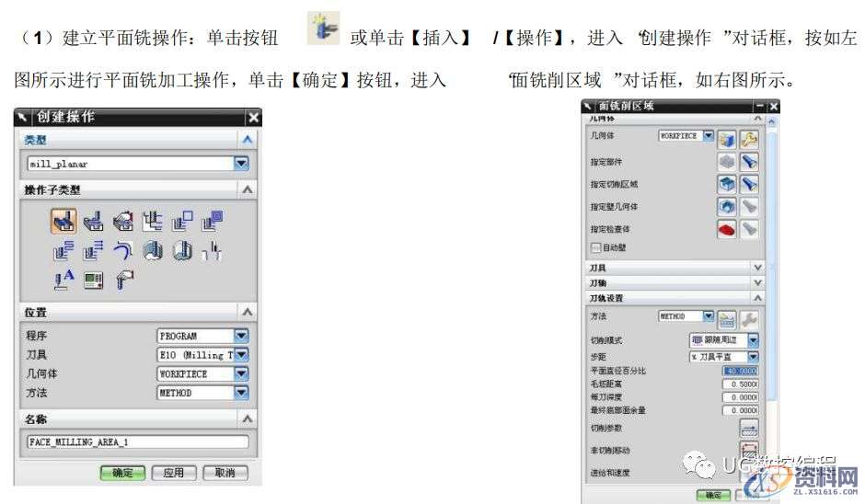Collapse the 位置 section

click(248, 312)
